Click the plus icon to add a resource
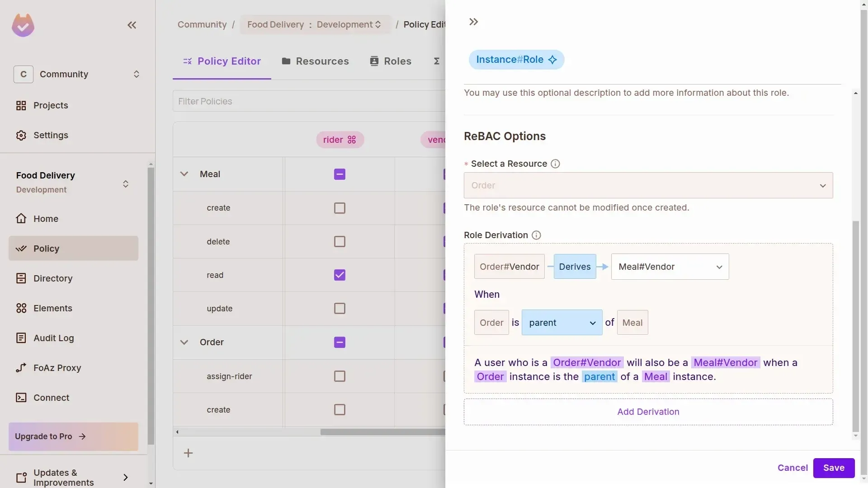 [188, 453]
